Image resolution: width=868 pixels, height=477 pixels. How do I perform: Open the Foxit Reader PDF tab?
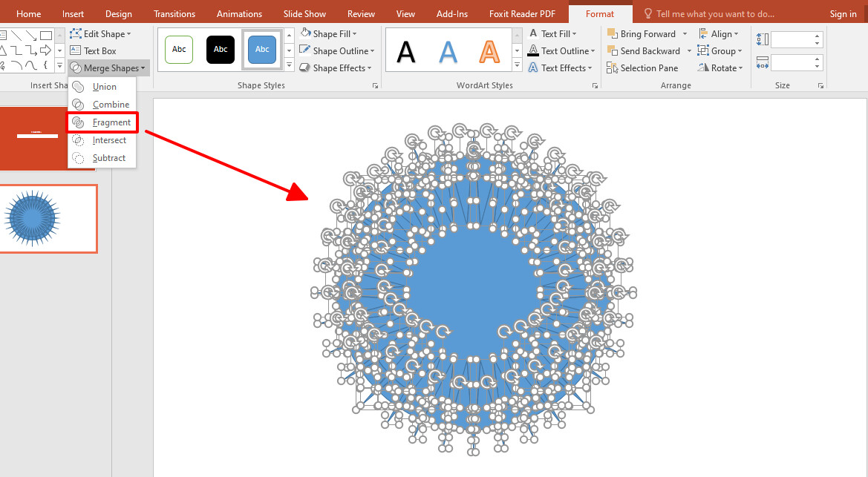click(x=522, y=13)
